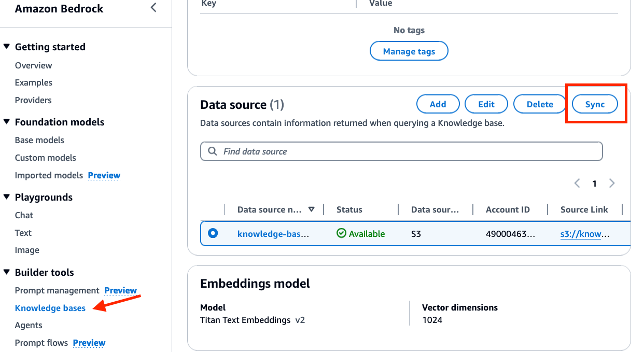Open the Chat playground
This screenshot has height=352, width=644.
[24, 215]
